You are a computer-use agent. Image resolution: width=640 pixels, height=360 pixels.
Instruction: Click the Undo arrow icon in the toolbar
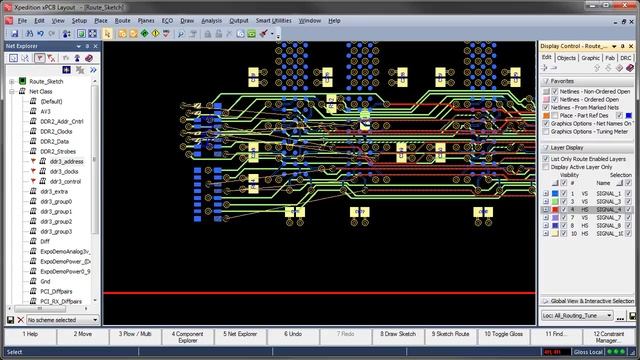point(40,34)
